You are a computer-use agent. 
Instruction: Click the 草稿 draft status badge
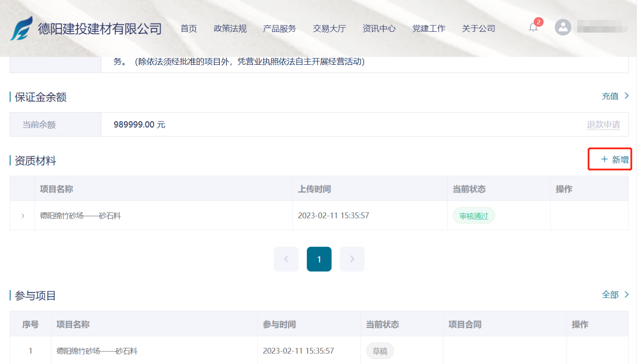(x=380, y=351)
